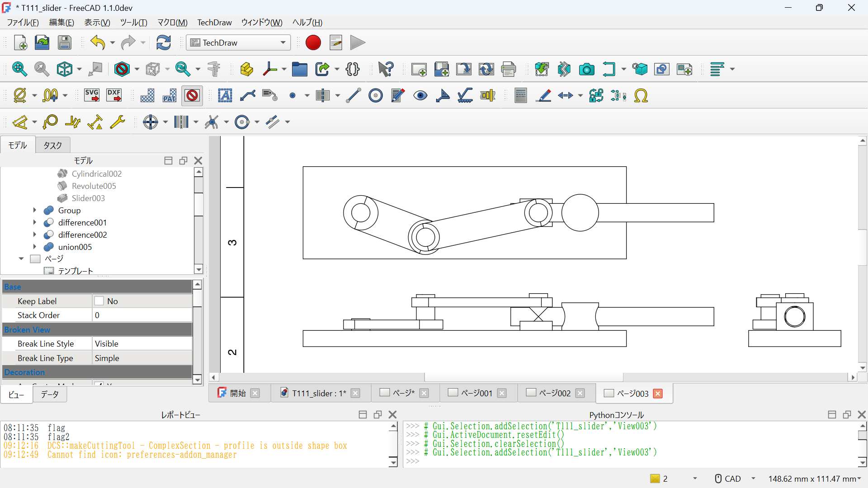The height and width of the screenshot is (488, 868).
Task: Toggle the frames on/off prohibited icon
Action: coord(192,95)
